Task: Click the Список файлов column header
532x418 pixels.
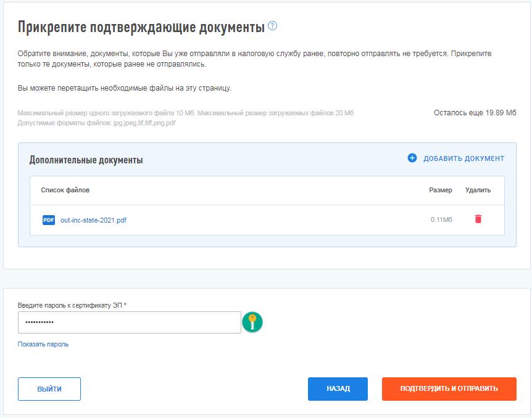Action: click(65, 190)
